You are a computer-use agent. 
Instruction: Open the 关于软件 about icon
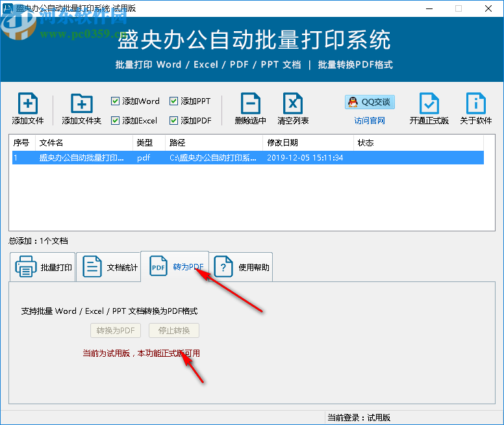475,103
